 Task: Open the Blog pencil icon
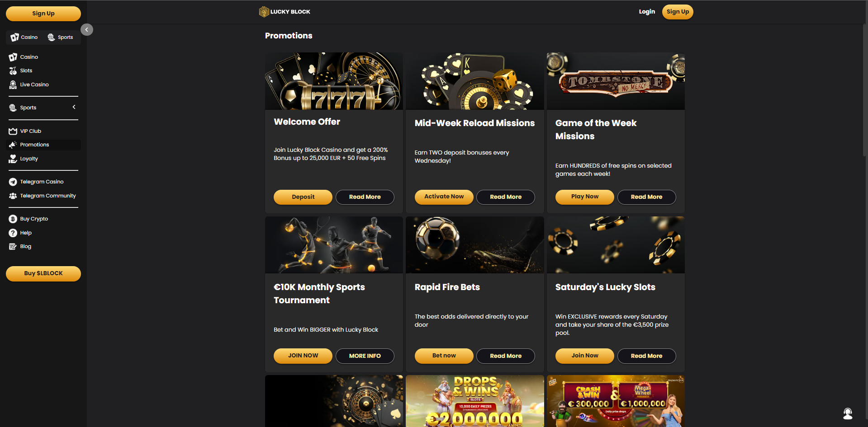point(13,246)
